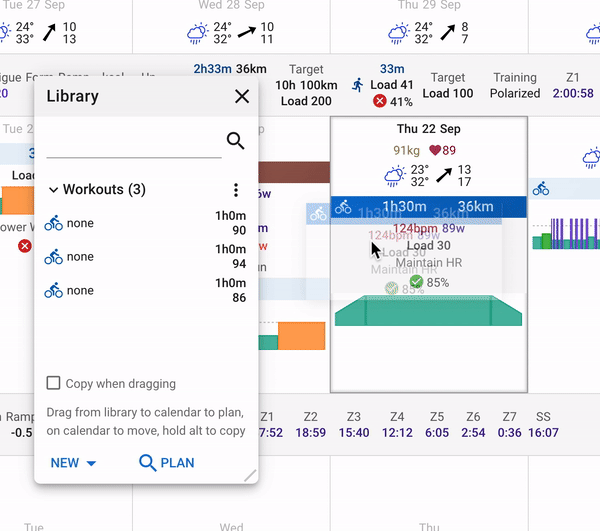Close the Library panel
This screenshot has width=600, height=531.
click(x=242, y=96)
